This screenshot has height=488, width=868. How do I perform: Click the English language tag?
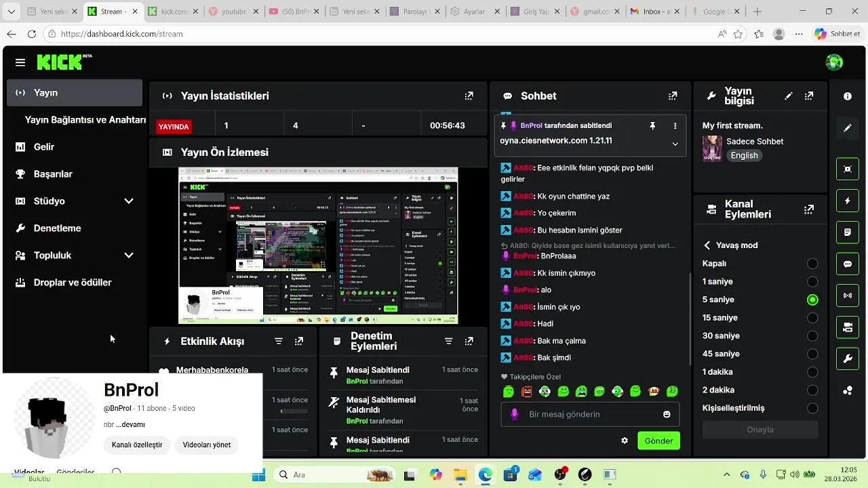click(x=744, y=155)
